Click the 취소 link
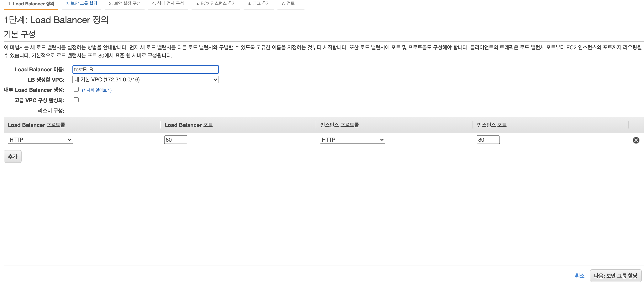The height and width of the screenshot is (289, 644). [x=579, y=276]
